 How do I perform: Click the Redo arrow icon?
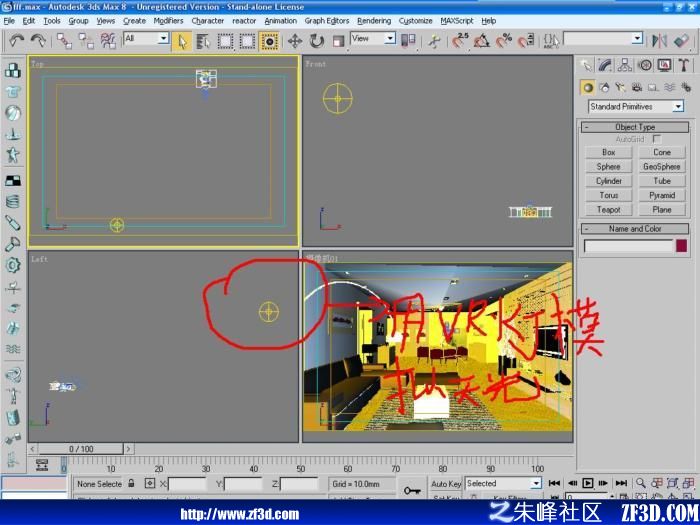point(38,41)
